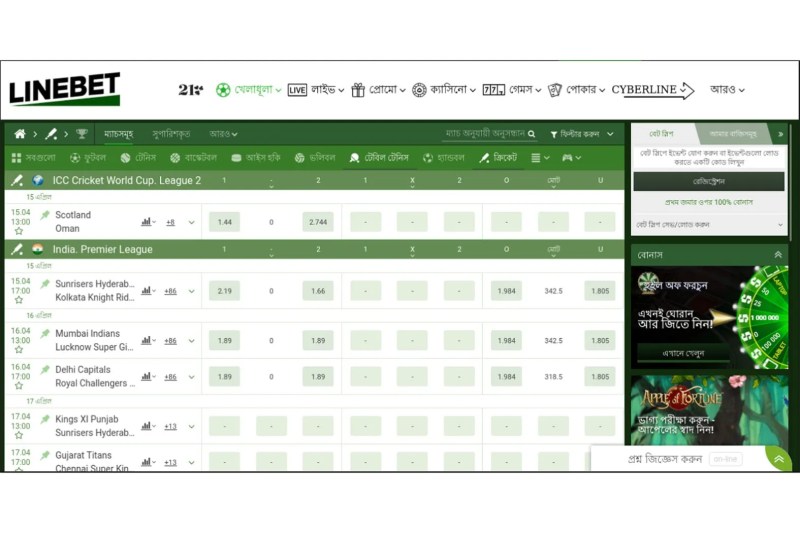800x533 pixels.
Task: Click the match search input field
Action: coord(483,134)
